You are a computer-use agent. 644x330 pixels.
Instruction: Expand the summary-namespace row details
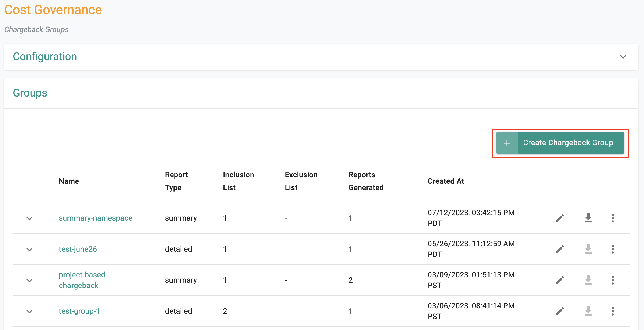pos(29,218)
